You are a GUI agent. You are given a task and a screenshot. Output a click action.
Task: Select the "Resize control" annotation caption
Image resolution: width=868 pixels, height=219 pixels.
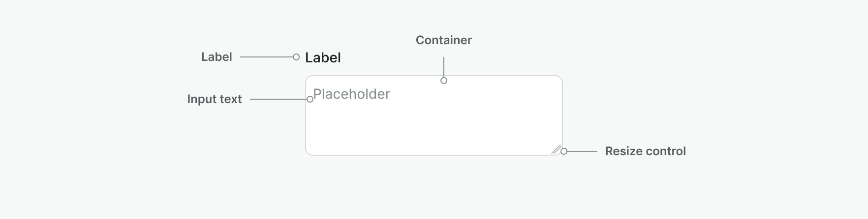pyautogui.click(x=645, y=151)
